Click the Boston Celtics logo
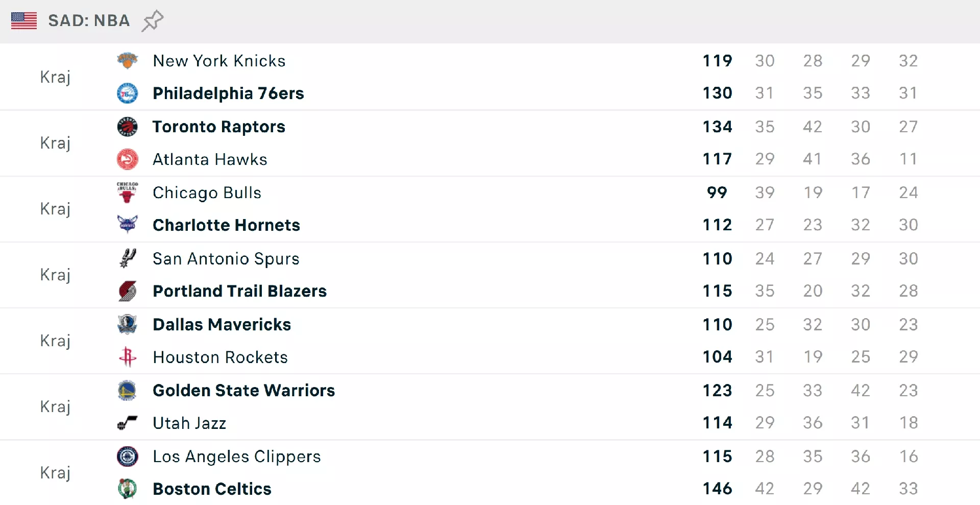 click(127, 489)
